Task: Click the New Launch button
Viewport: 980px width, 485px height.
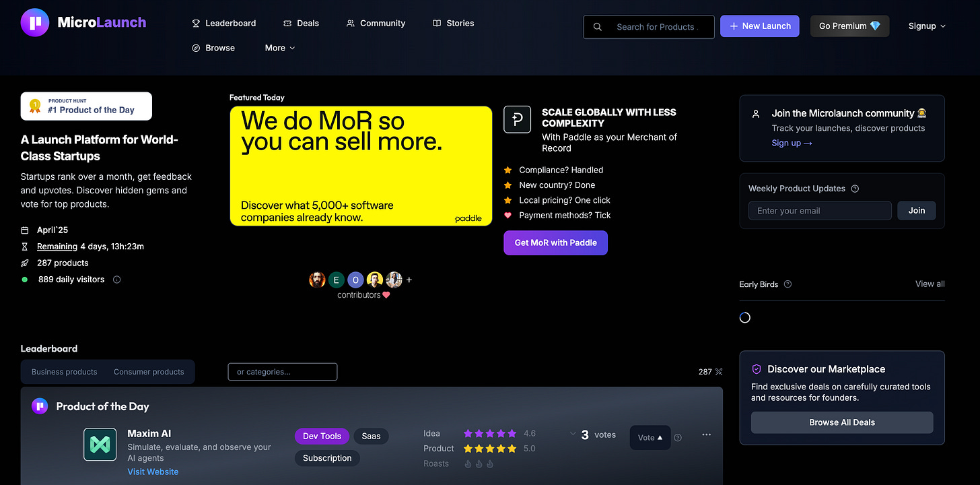Action: tap(760, 26)
